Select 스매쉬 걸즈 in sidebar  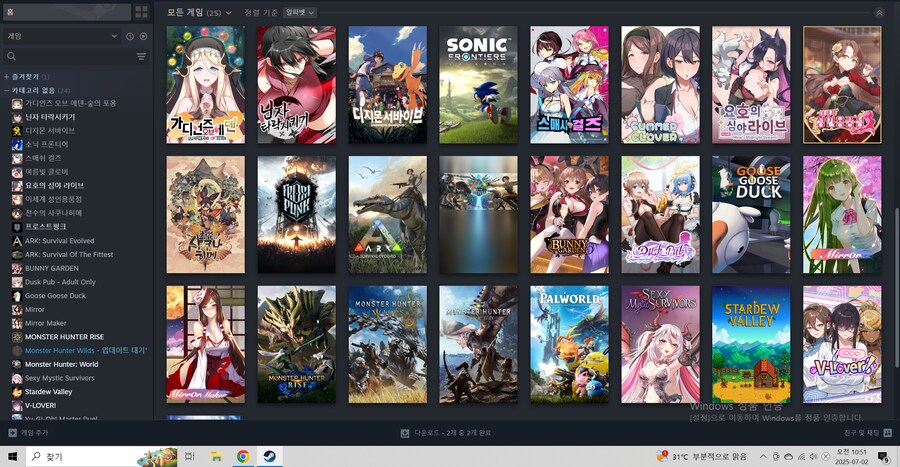[x=42, y=158]
